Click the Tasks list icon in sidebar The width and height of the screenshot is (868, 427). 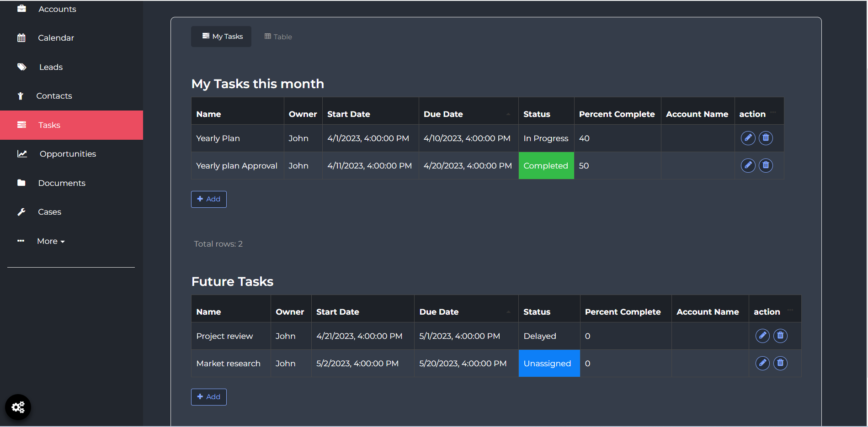click(21, 125)
